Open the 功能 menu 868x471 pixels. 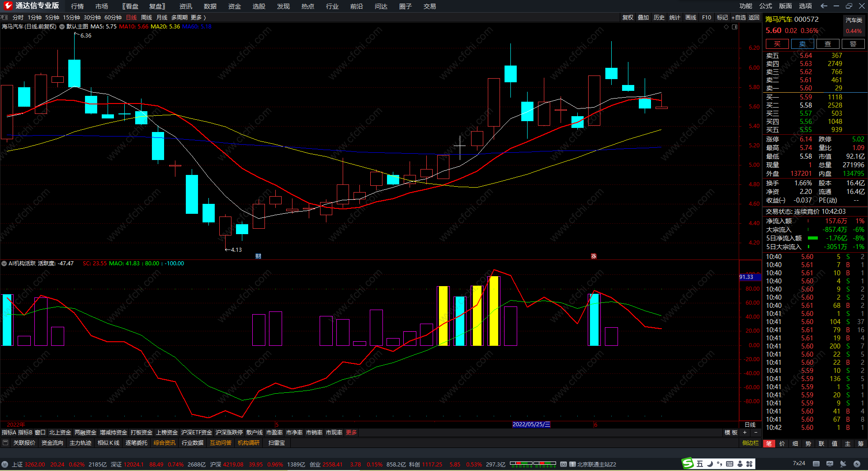tap(746, 6)
